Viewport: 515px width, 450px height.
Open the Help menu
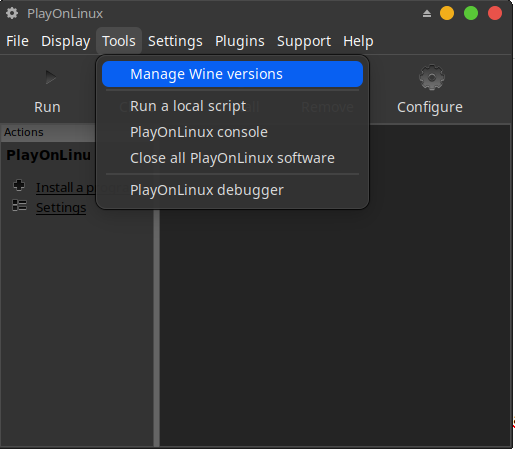(x=358, y=41)
